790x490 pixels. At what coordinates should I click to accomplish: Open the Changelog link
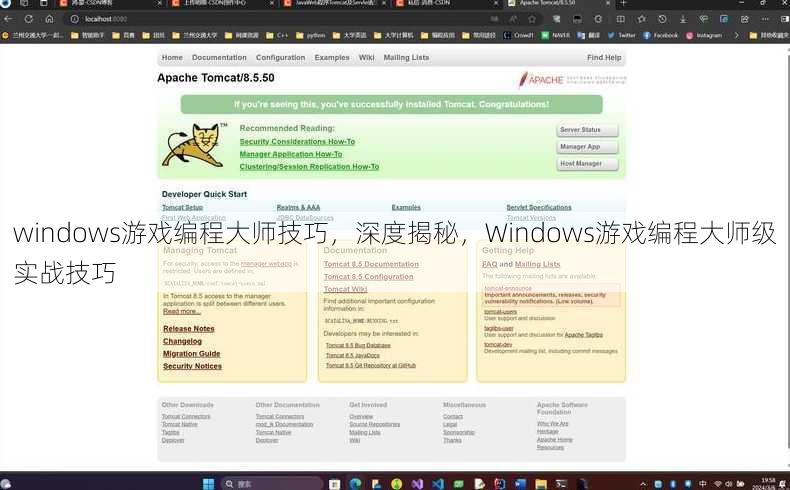(182, 341)
